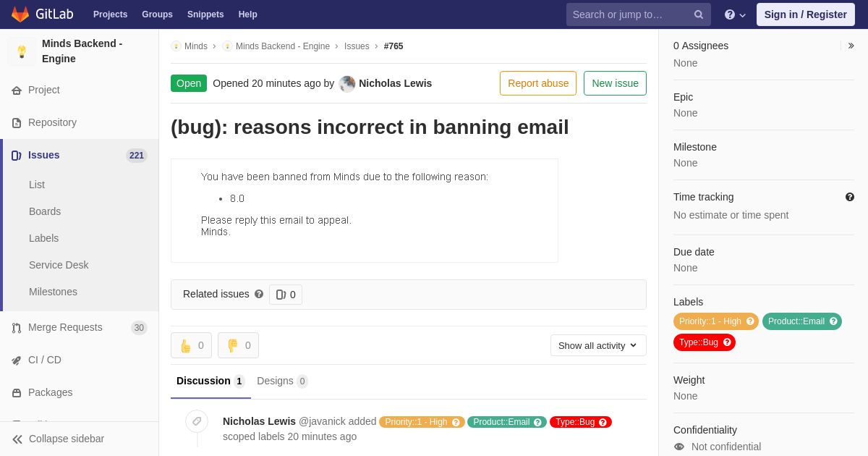Click the Issues sidebar icon
Screen dimensions: 868x456
click(17, 156)
